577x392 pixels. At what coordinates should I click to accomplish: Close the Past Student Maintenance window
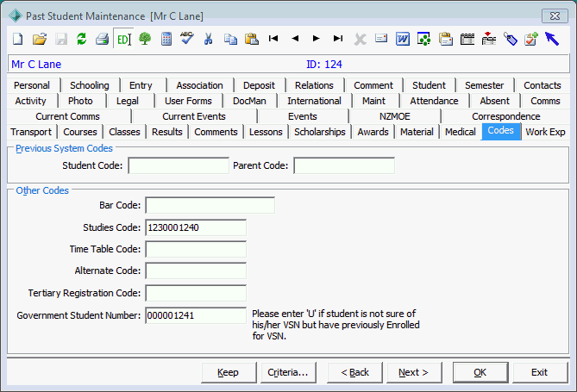point(555,16)
